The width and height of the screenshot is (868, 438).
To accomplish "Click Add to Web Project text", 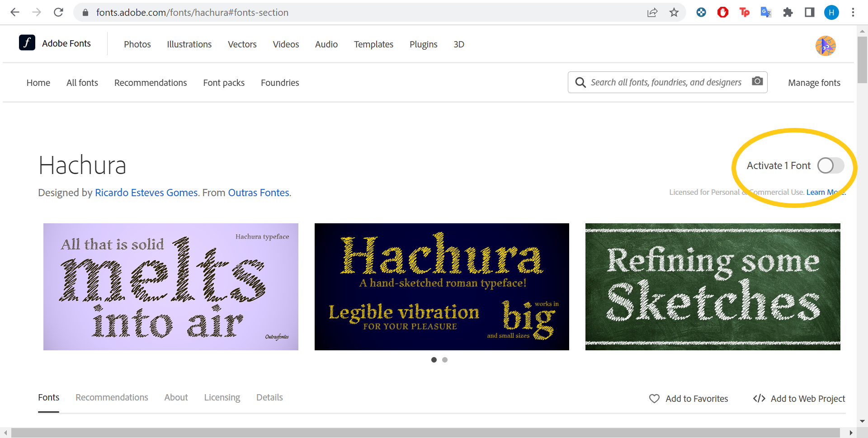I will point(808,399).
